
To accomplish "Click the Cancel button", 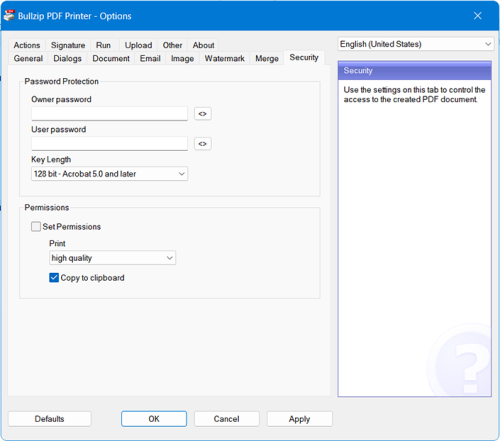I will (x=227, y=419).
